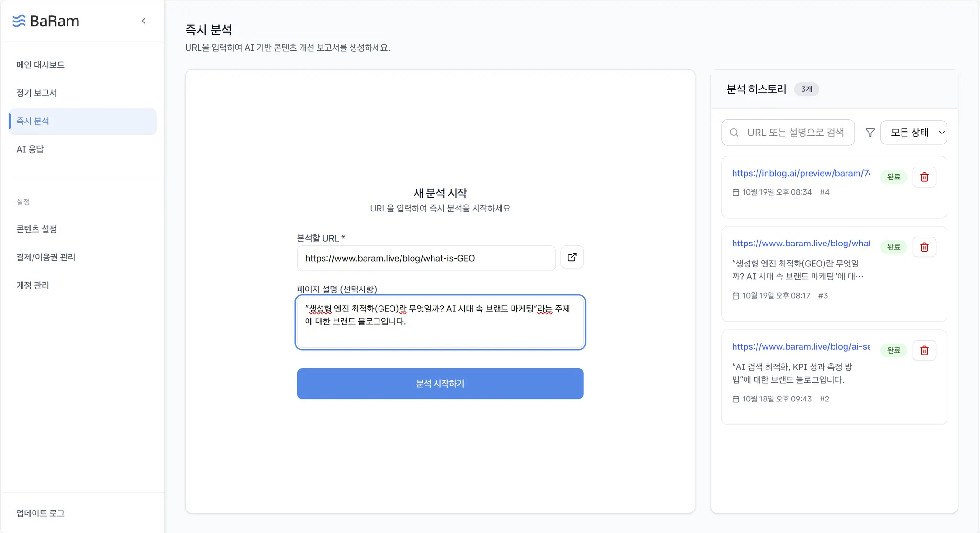Delete history entry #2 with trash icon

(x=924, y=350)
